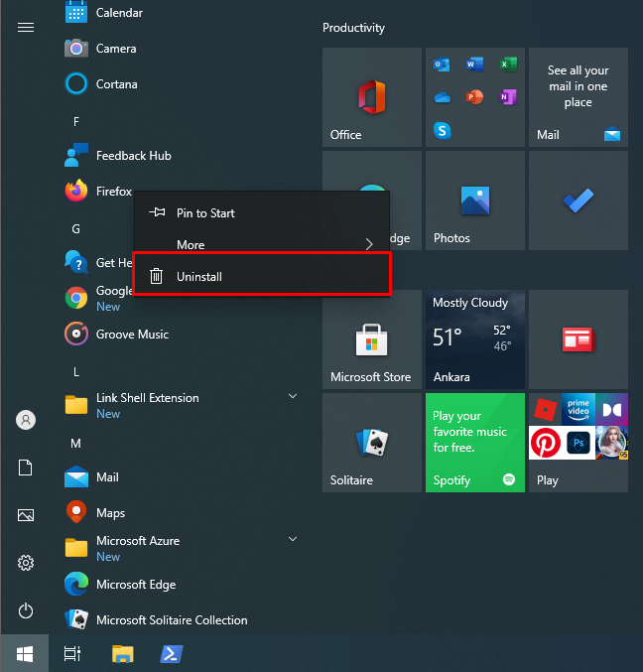Open the Office tile

point(372,97)
